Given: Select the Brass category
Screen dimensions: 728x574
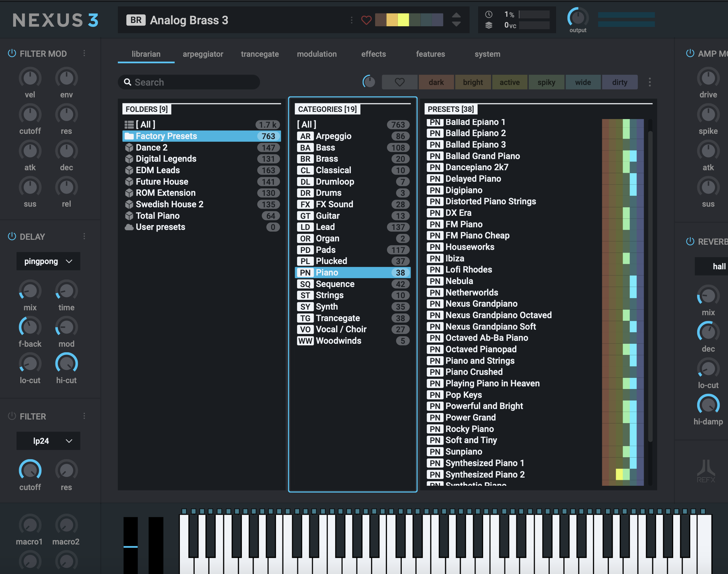Looking at the screenshot, I should point(353,159).
